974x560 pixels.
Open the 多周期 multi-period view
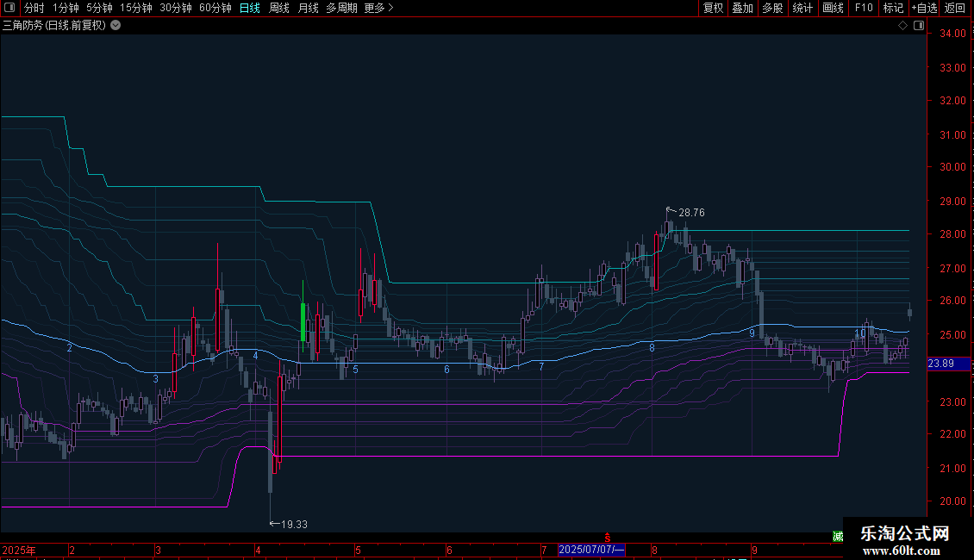pyautogui.click(x=342, y=8)
